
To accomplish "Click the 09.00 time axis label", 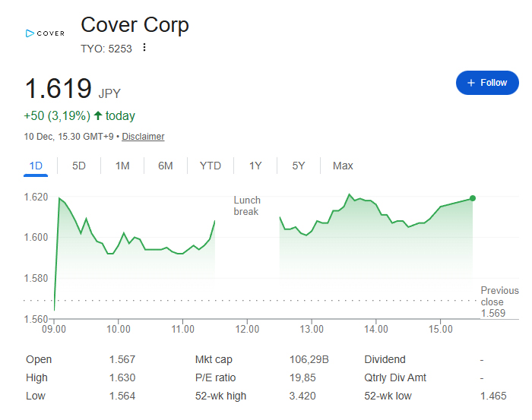I will [54, 329].
